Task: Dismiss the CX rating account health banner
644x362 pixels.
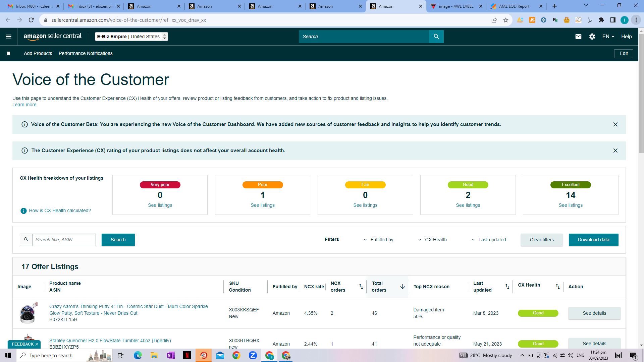Action: point(615,150)
